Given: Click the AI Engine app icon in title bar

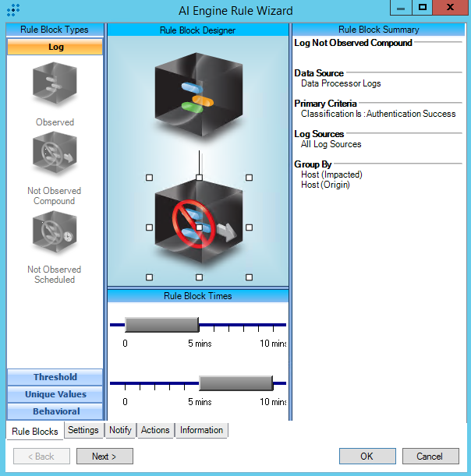Looking at the screenshot, I should pyautogui.click(x=13, y=11).
